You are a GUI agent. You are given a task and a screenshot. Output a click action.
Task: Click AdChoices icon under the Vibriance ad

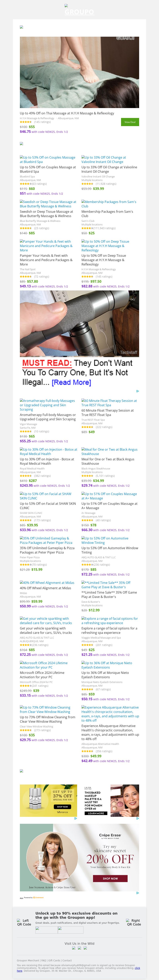[76, 818]
